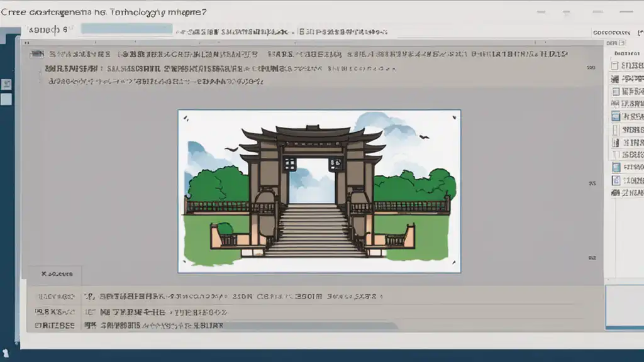
Task: Select the temple gate illustration on canvas
Action: click(319, 191)
